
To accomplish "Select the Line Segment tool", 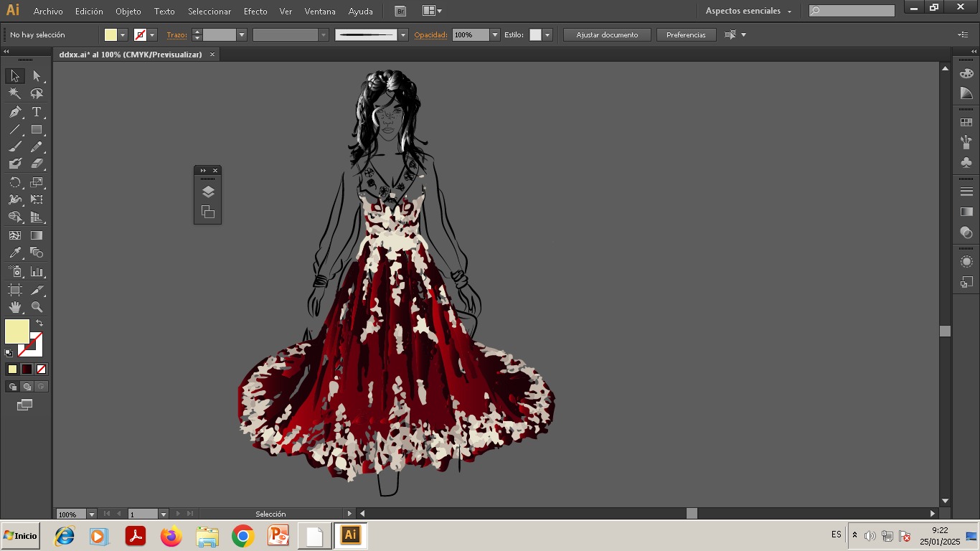I will point(15,130).
